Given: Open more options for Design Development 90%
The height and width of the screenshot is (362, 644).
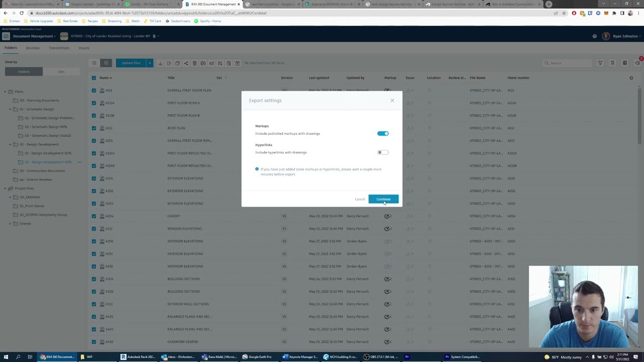Looking at the screenshot, I should (x=79, y=162).
